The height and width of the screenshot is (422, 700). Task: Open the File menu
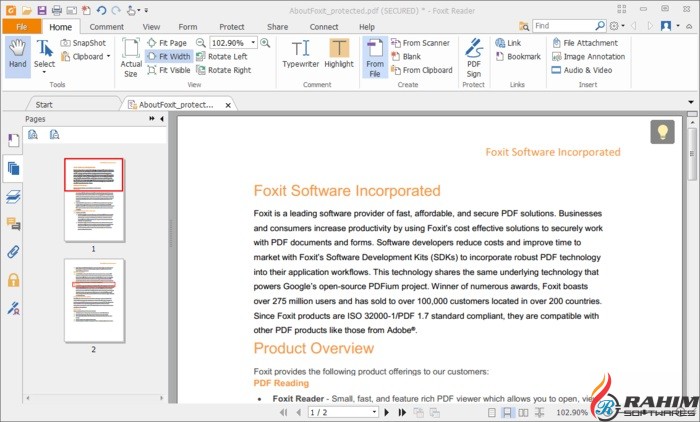pyautogui.click(x=21, y=27)
